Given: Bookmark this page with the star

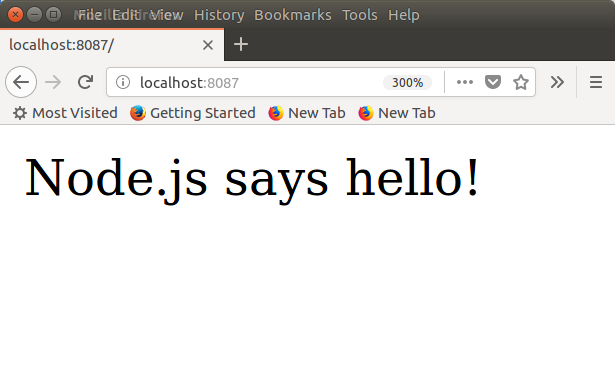Looking at the screenshot, I should [521, 82].
